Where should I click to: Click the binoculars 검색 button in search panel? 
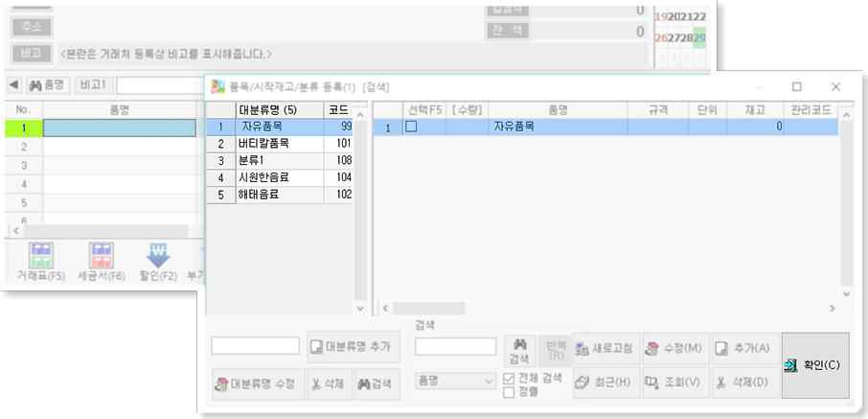click(519, 350)
